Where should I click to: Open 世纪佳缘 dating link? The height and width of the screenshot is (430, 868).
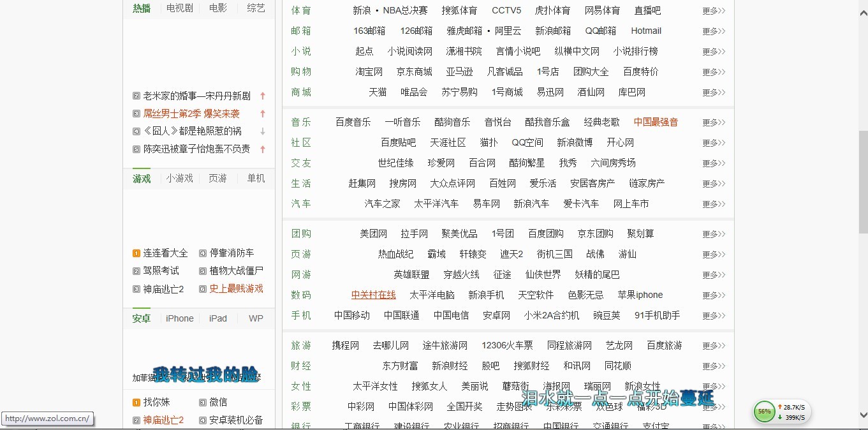click(x=396, y=163)
